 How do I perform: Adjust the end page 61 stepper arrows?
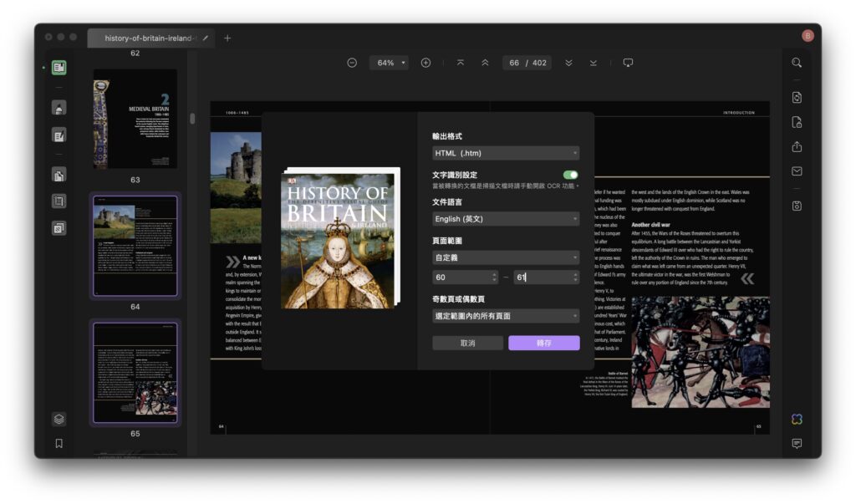point(575,277)
